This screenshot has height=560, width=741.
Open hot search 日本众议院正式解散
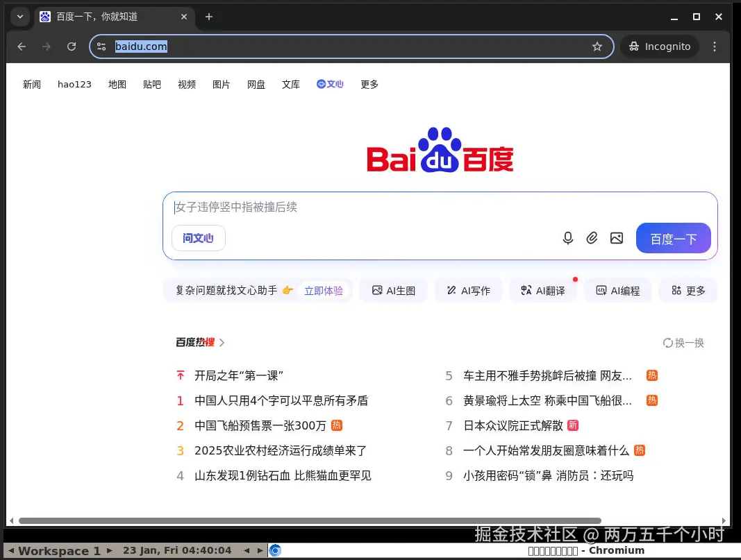513,426
